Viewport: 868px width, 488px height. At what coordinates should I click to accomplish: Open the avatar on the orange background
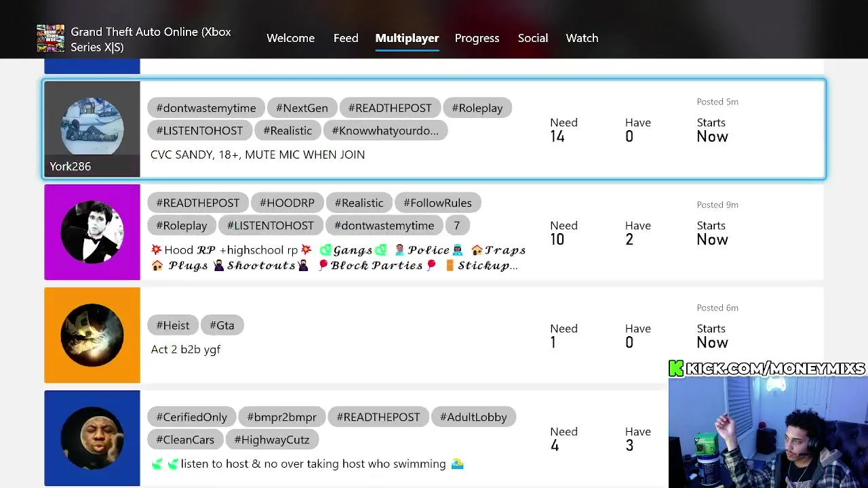tap(92, 335)
